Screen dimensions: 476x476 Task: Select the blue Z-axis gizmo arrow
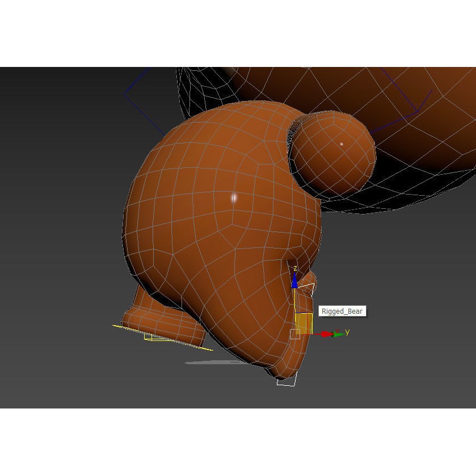(294, 280)
